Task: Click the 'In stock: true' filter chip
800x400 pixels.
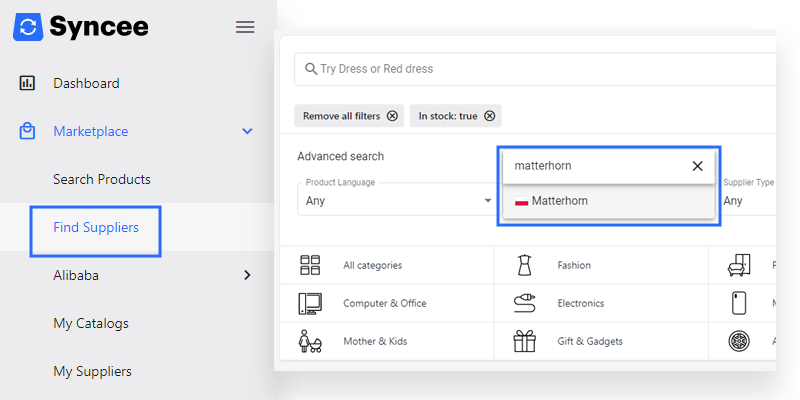Action: 456,116
